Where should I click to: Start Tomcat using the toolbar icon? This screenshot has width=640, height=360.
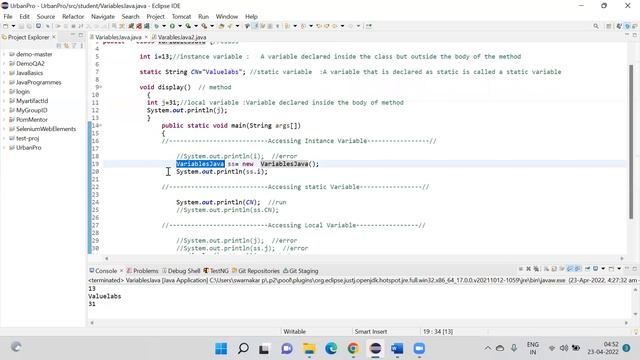tap(131, 26)
